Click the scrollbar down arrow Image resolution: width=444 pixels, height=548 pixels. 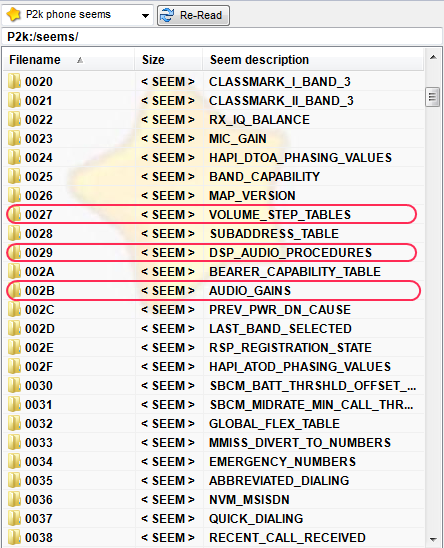[x=433, y=540]
